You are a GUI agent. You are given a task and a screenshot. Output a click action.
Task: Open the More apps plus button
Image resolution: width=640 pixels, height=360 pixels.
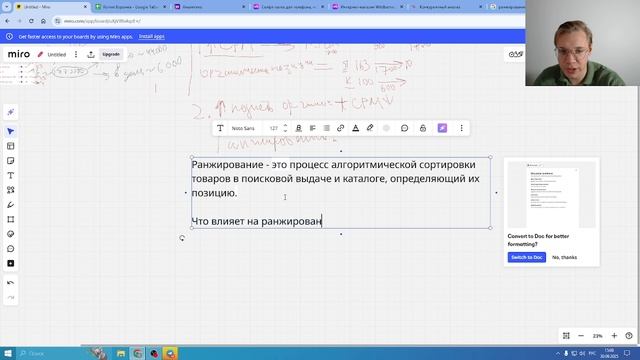click(x=11, y=263)
